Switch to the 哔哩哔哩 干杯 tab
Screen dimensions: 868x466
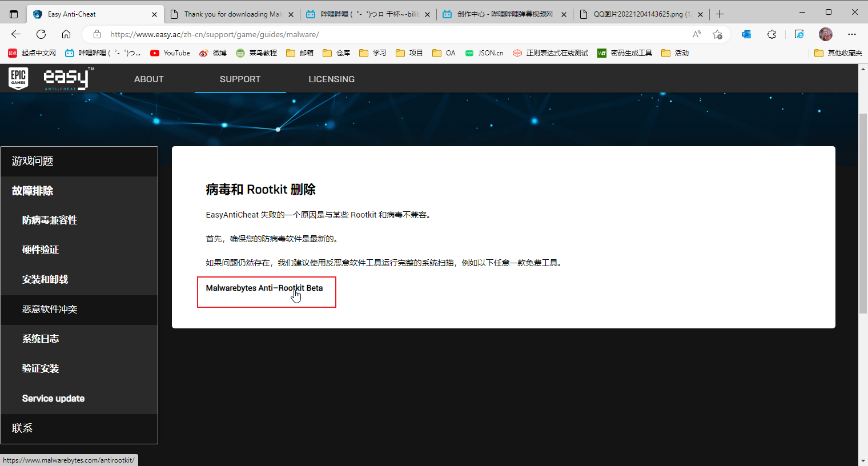(x=369, y=14)
